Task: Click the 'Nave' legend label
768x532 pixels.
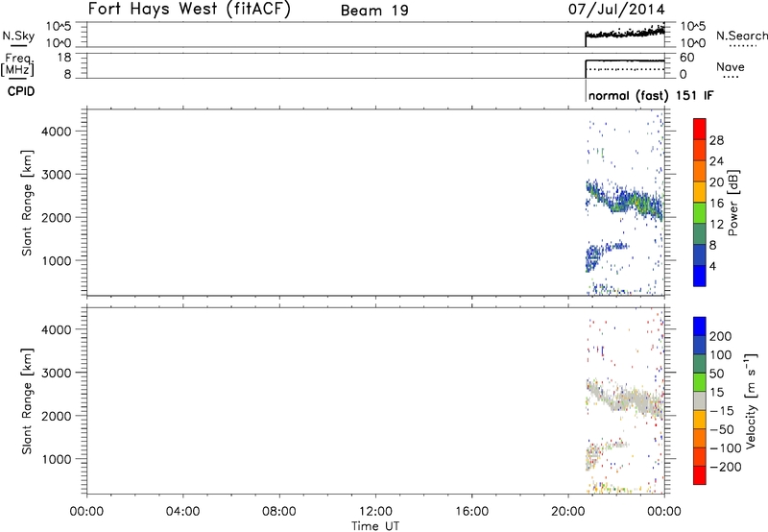Action: 731,67
